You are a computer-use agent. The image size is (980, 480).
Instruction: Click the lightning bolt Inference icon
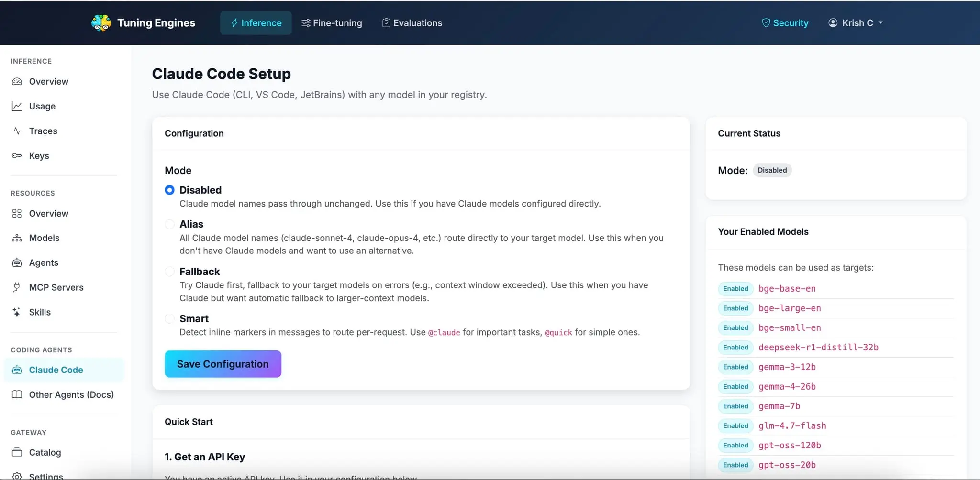tap(234, 23)
